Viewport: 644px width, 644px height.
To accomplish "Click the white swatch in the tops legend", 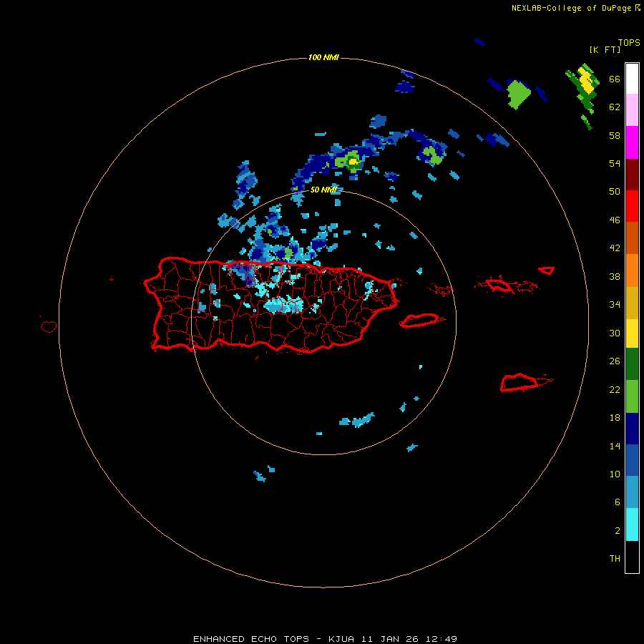I will [x=632, y=79].
